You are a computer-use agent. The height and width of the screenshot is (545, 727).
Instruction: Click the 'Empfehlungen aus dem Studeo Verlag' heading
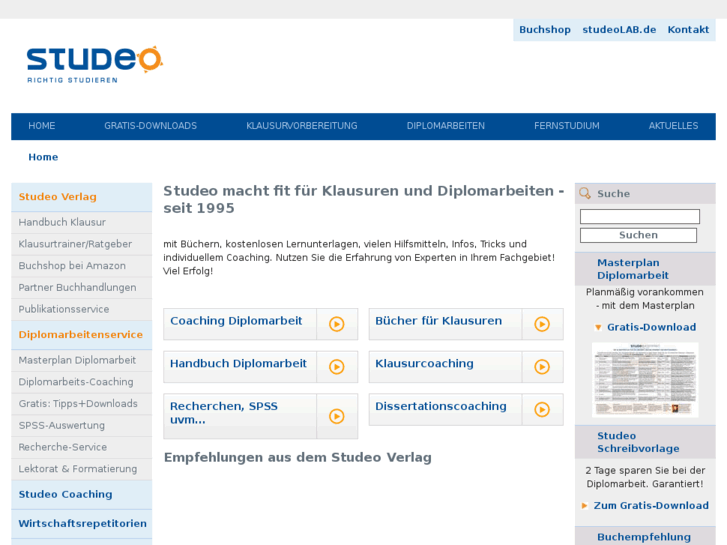tap(298, 458)
